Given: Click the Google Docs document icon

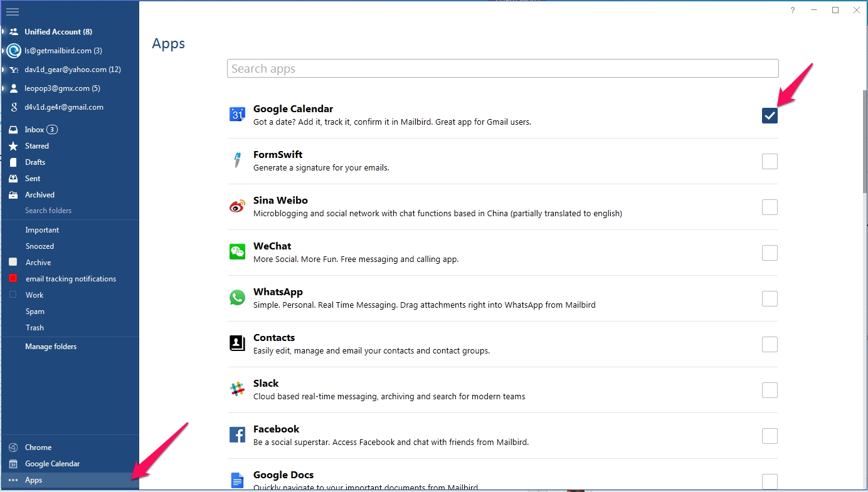Looking at the screenshot, I should tap(237, 481).
